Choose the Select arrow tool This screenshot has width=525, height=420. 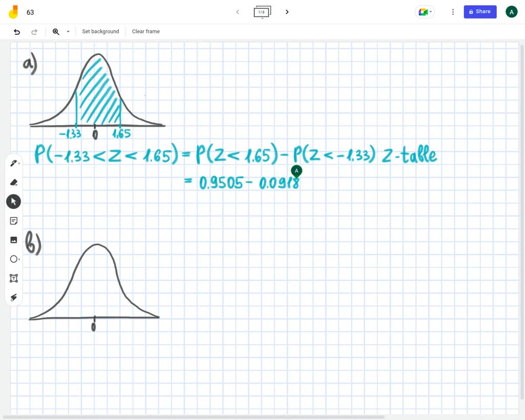(14, 202)
